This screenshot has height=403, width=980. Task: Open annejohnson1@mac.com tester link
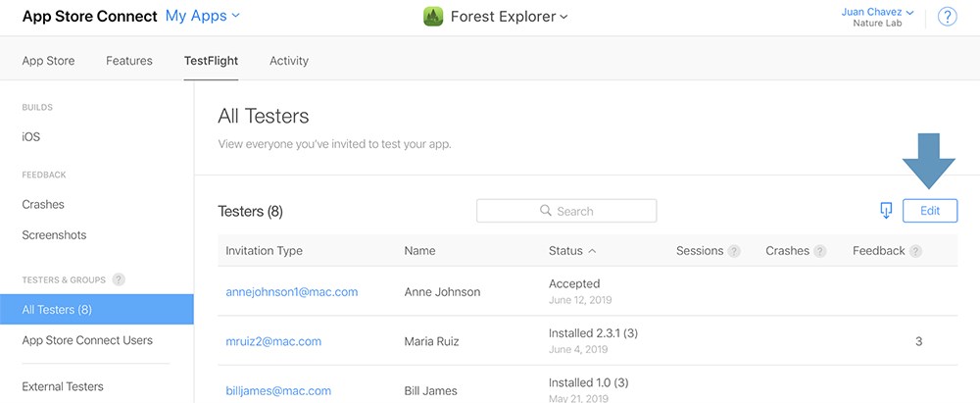292,291
